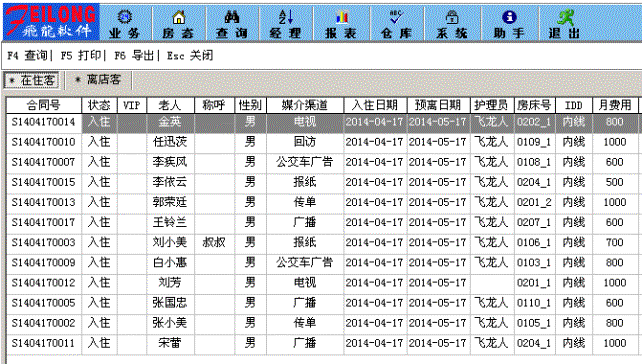The height and width of the screenshot is (364, 642).
Task: Open the 业务 business toolbar icon
Action: 125,24
